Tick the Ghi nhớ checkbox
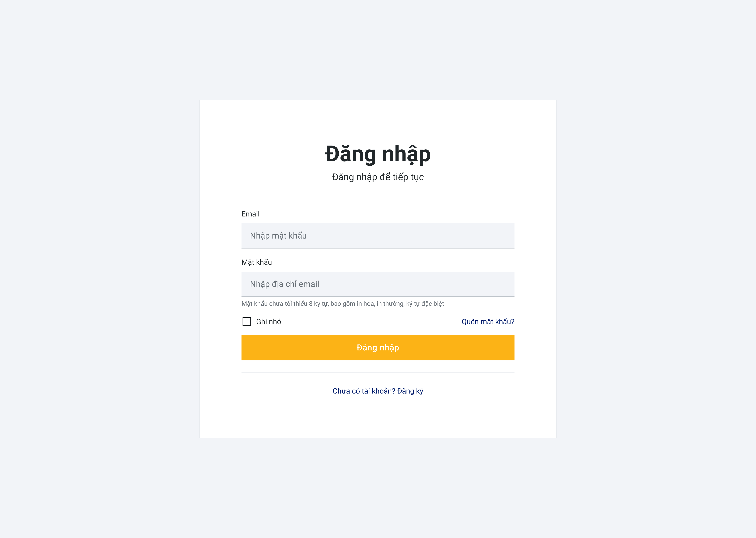Image resolution: width=756 pixels, height=538 pixels. 247,322
